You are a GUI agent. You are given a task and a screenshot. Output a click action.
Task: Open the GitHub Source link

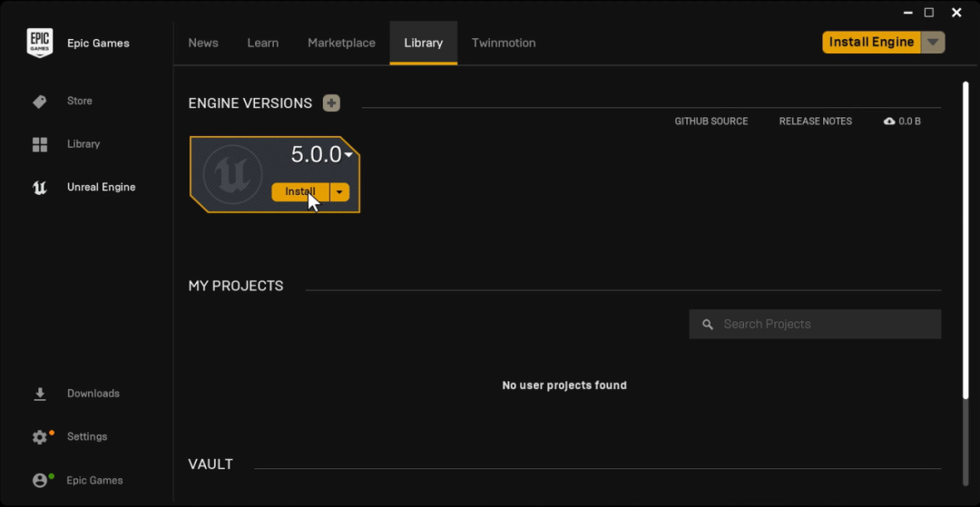(x=711, y=122)
